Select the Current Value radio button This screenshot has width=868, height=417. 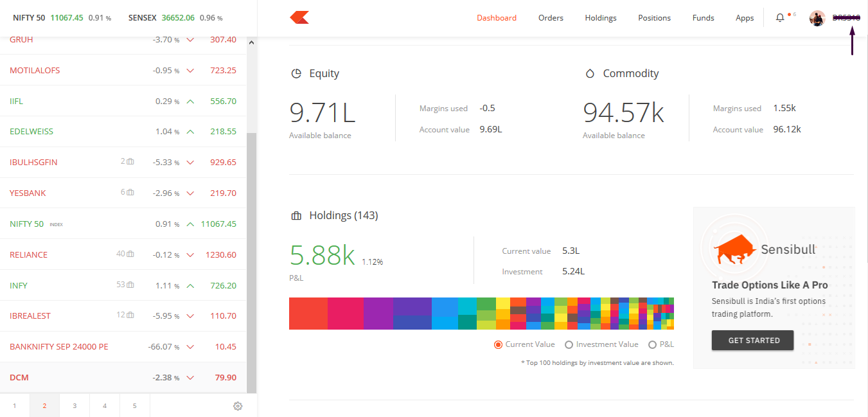pos(498,345)
